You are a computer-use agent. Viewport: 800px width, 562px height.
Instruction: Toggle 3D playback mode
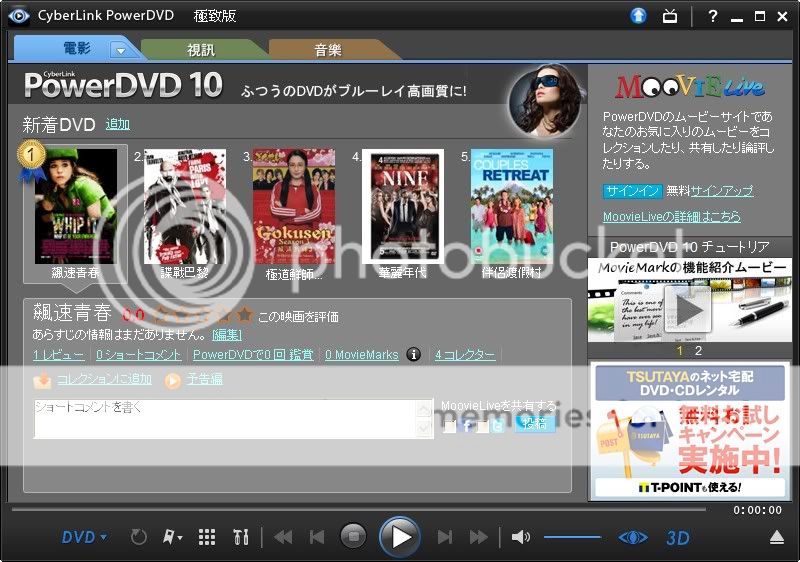(x=678, y=538)
